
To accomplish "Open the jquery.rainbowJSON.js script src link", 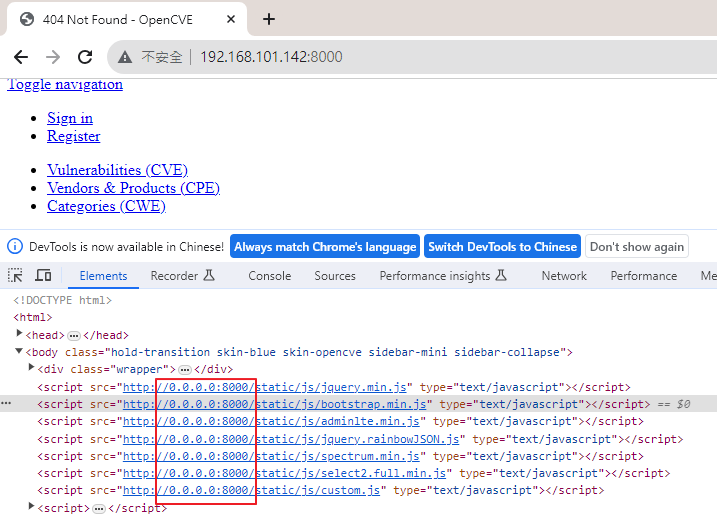I will pos(291,440).
